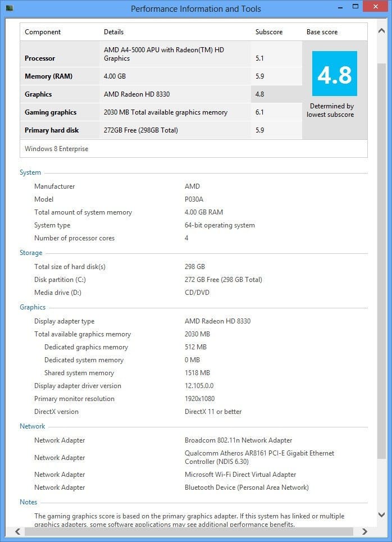Click the Component column header
392x542 pixels.
(43, 32)
